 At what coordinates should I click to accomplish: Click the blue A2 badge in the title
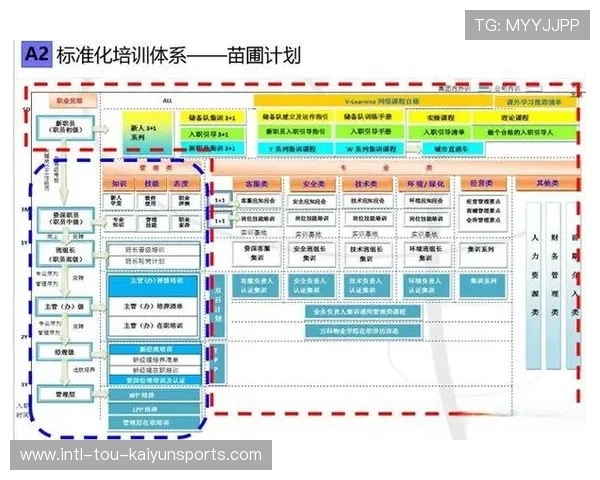[37, 54]
